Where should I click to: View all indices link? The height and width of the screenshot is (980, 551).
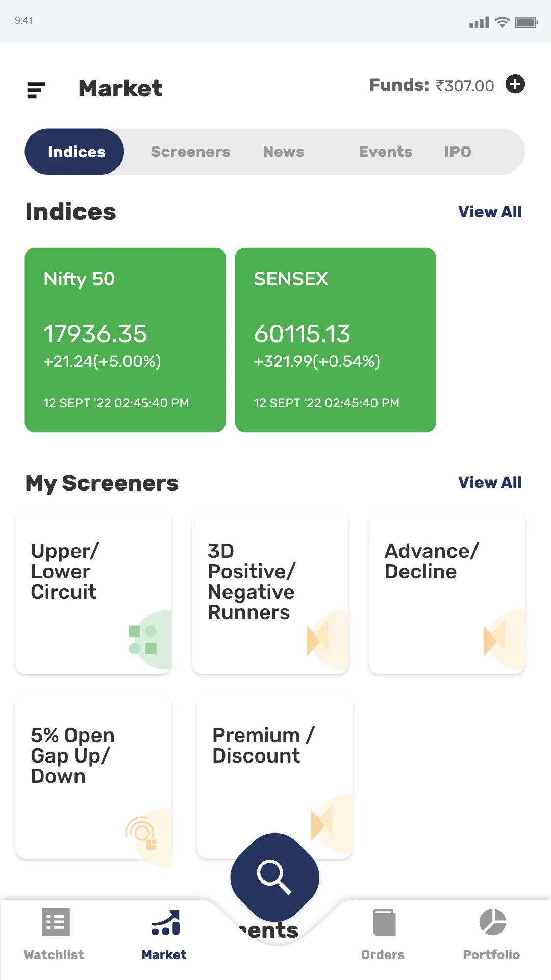489,212
